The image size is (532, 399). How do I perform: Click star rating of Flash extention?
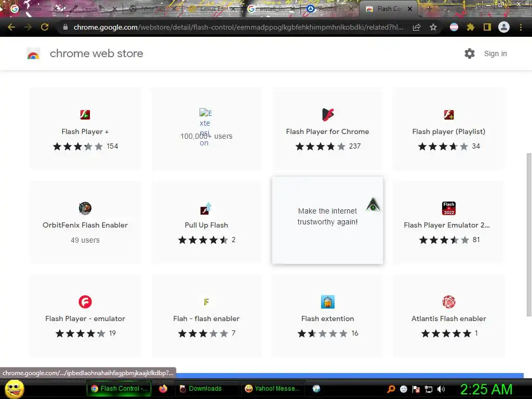pyautogui.click(x=322, y=334)
